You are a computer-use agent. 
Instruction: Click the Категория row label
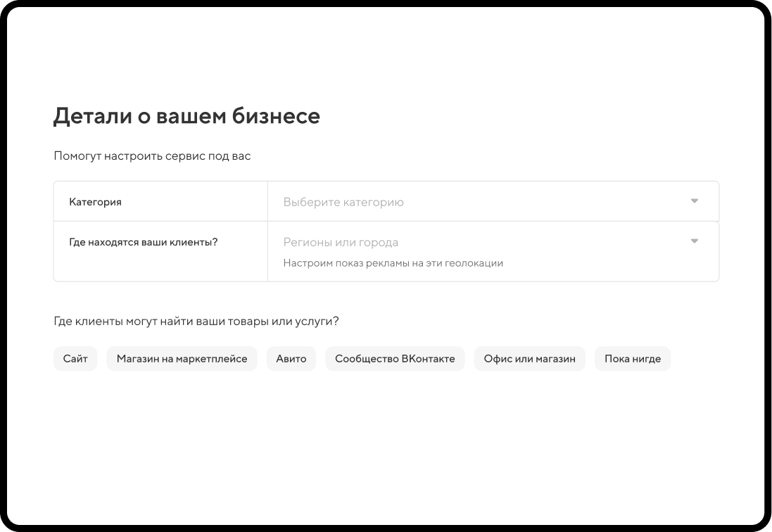pyautogui.click(x=95, y=201)
